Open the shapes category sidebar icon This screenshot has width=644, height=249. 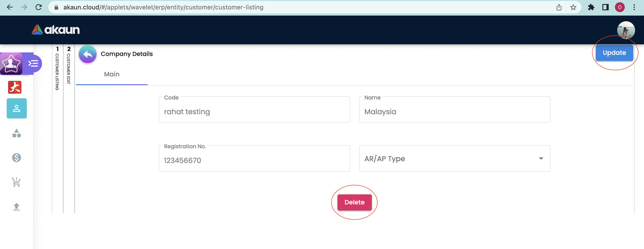click(x=17, y=133)
